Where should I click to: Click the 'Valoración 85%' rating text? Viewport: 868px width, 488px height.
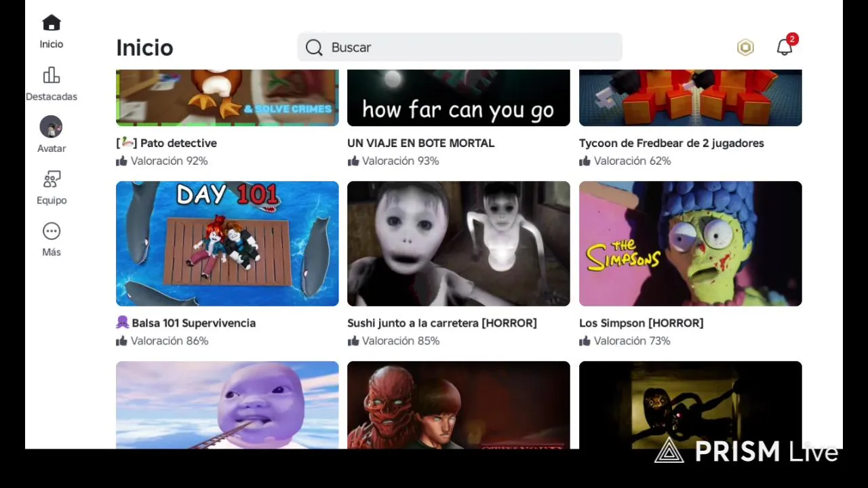[x=401, y=341]
